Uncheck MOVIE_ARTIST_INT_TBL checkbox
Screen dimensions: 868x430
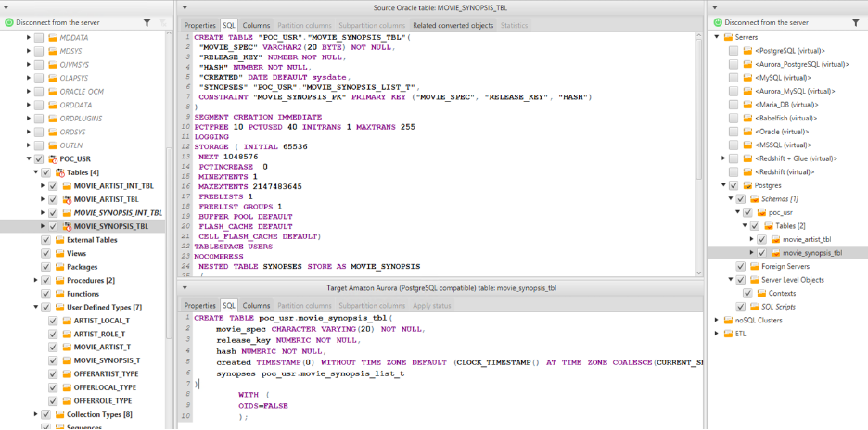(53, 186)
